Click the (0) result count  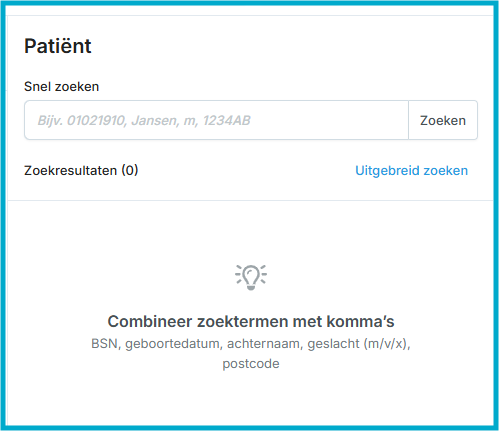pos(130,171)
